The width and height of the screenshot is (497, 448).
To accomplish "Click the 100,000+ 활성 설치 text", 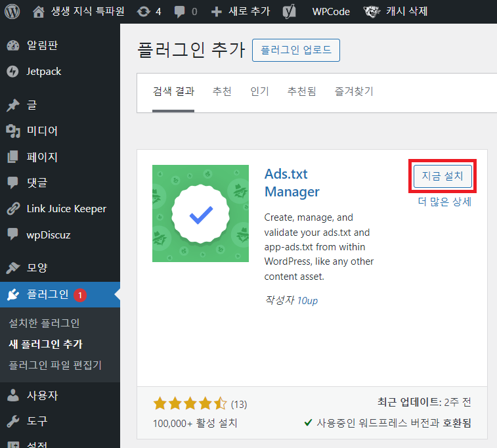I will coord(195,423).
